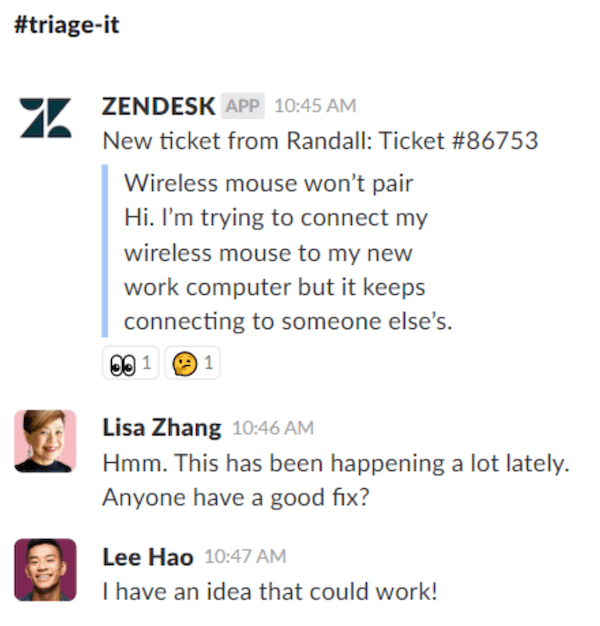Click the APP badge beside ZENDESK
The height and width of the screenshot is (626, 600).
point(243,105)
